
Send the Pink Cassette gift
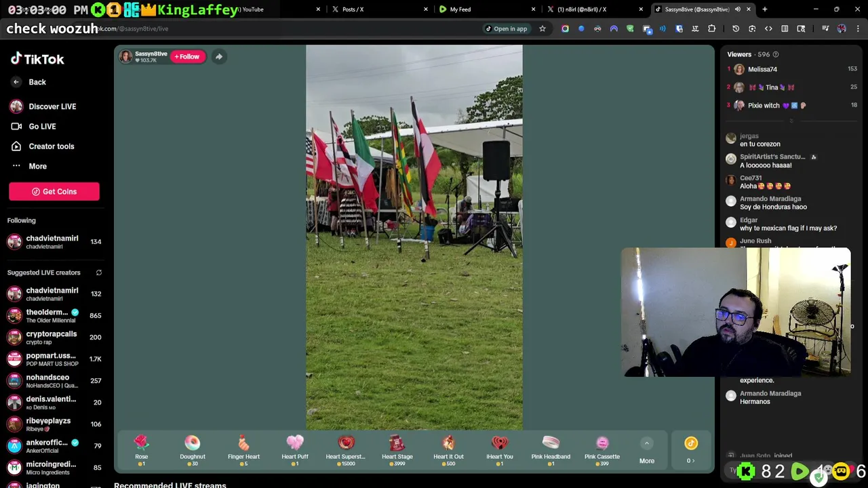point(602,451)
